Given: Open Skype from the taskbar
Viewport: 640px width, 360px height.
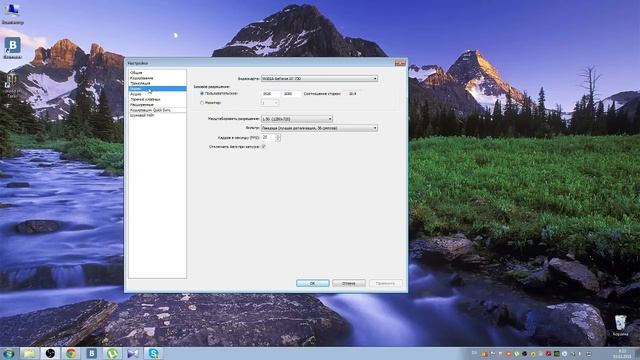Looking at the screenshot, I should [x=154, y=353].
